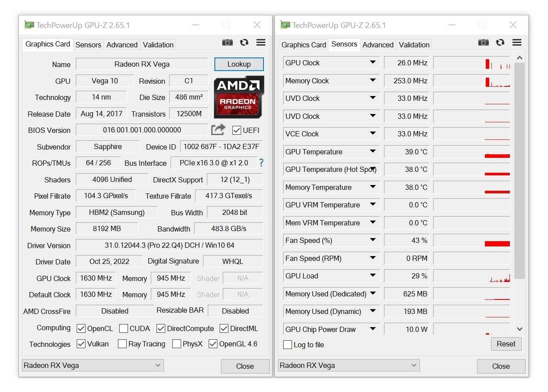Open the GPU Clock sensor dropdown
This screenshot has height=392, width=548.
(x=373, y=62)
